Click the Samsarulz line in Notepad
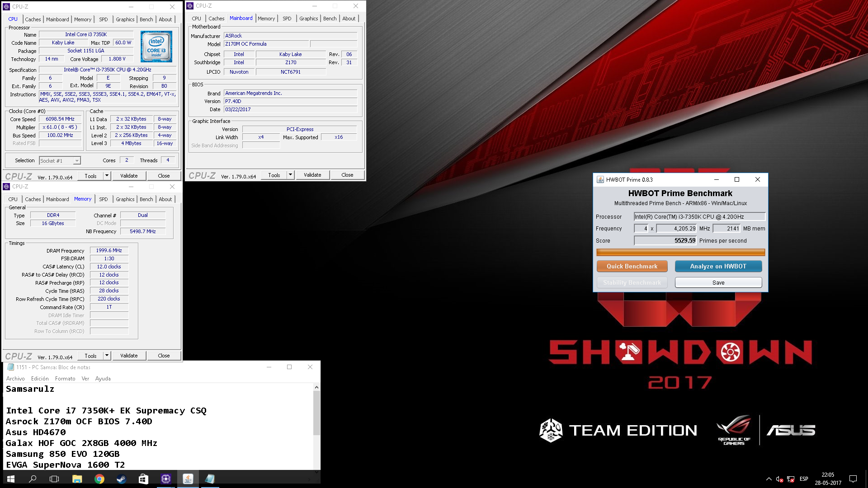 (30, 389)
